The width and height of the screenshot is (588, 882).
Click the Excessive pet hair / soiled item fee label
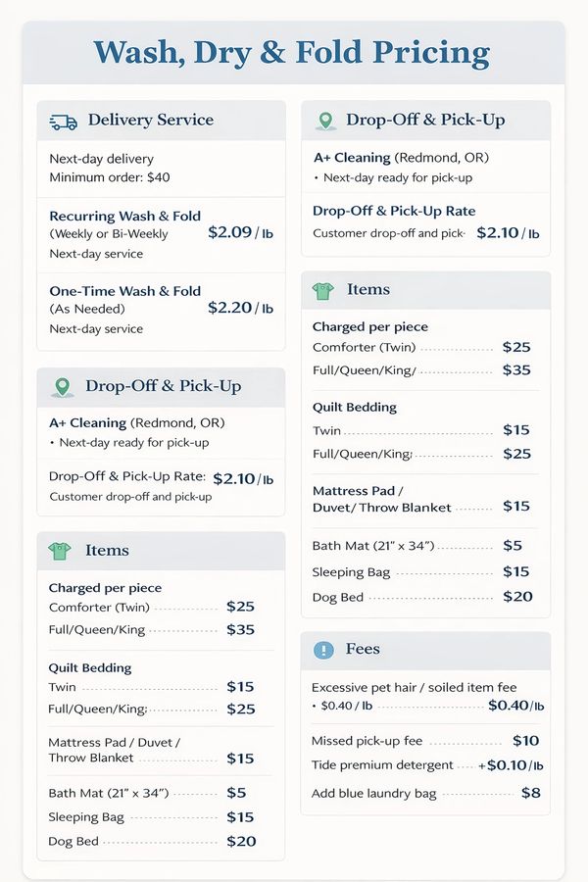click(414, 688)
